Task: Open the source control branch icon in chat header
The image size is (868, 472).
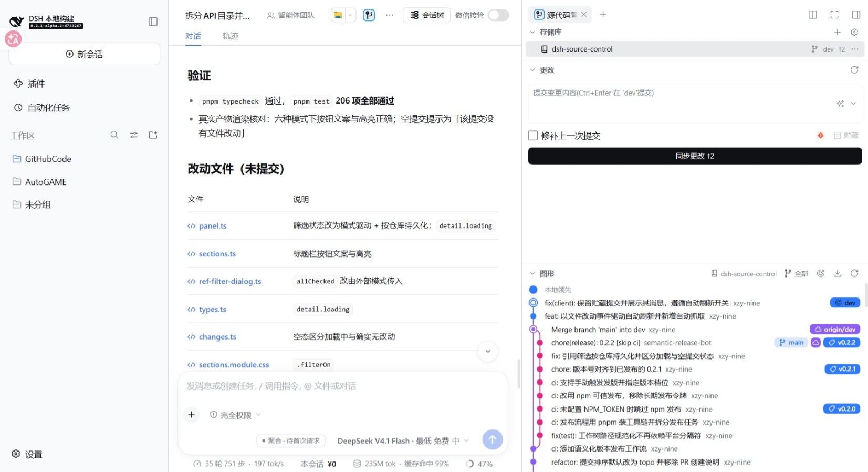Action: [369, 15]
